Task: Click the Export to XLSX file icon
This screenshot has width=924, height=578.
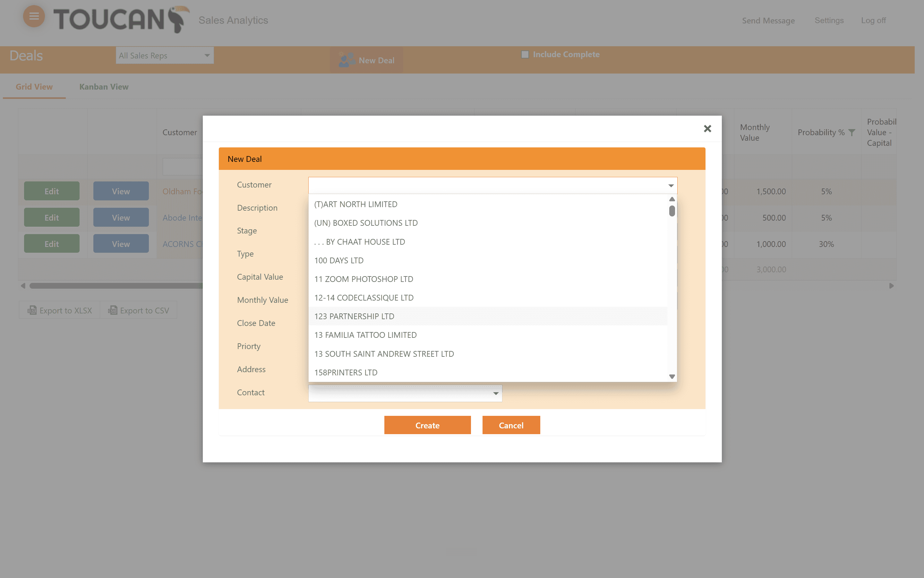Action: 32,310
